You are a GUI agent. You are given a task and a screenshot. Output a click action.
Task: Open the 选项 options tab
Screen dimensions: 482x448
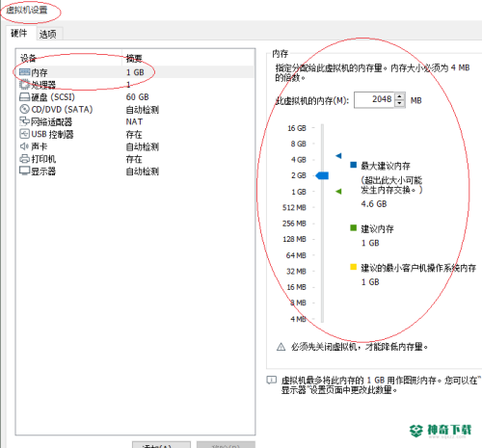point(48,34)
